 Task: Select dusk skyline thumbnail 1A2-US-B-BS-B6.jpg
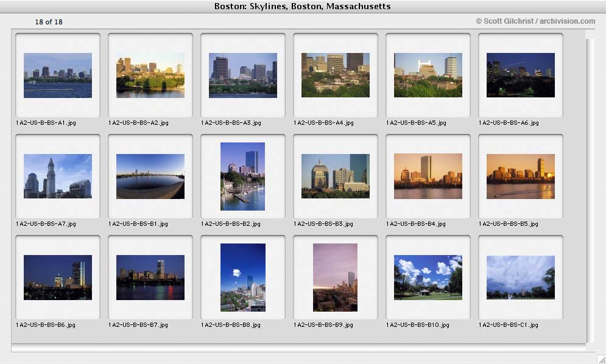[58, 278]
